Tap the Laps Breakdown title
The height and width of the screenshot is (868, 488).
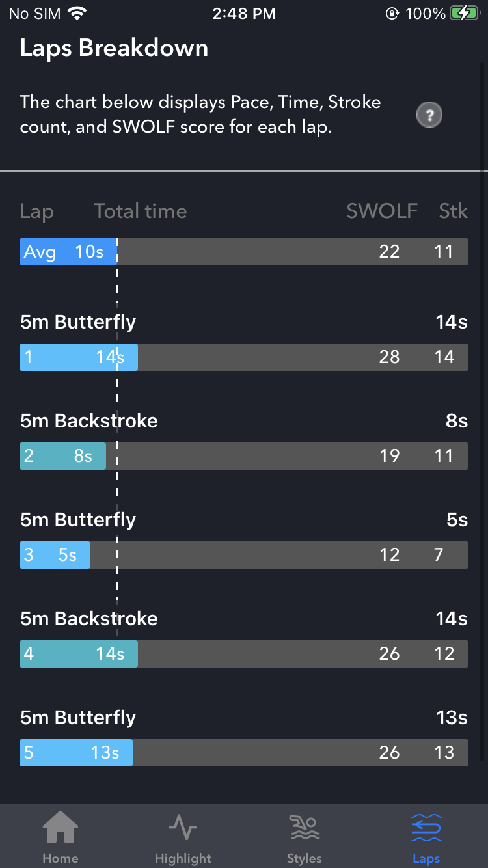coord(114,49)
